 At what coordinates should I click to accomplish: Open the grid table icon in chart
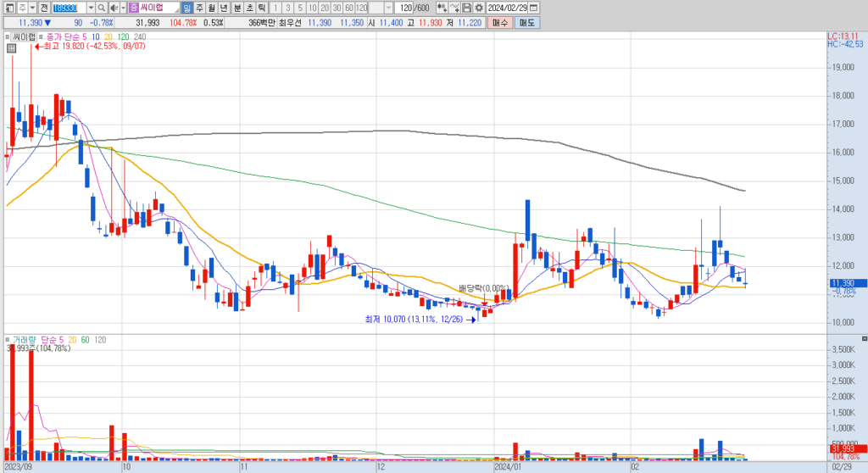click(11, 48)
